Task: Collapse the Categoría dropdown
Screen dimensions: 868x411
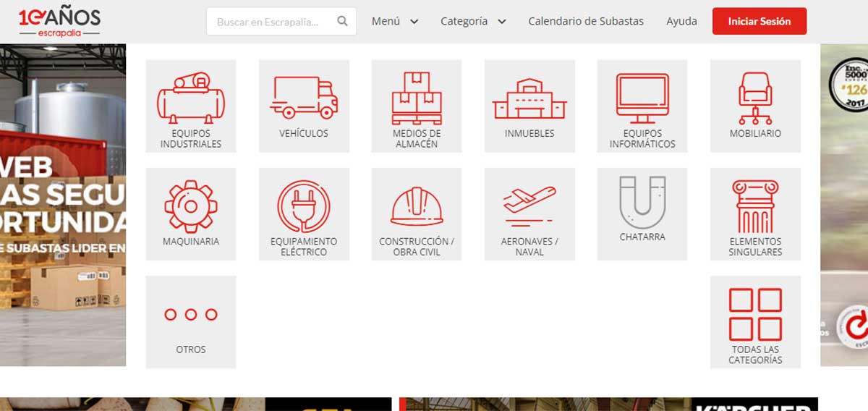Action: point(473,22)
